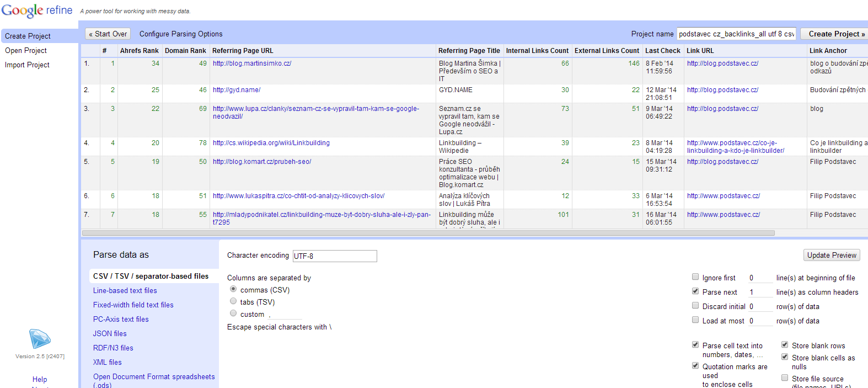
Task: Click Update Preview button
Action: pos(832,255)
